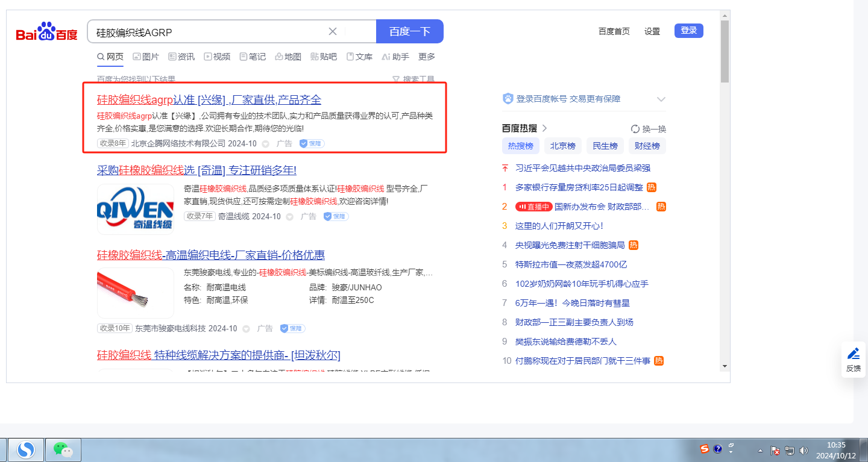Expand the 登录百度帐号 panel chevron
The image size is (868, 462).
click(661, 99)
